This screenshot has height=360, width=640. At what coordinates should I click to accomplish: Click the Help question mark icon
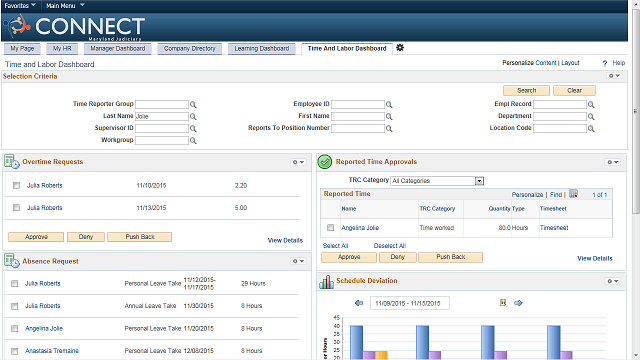point(605,63)
